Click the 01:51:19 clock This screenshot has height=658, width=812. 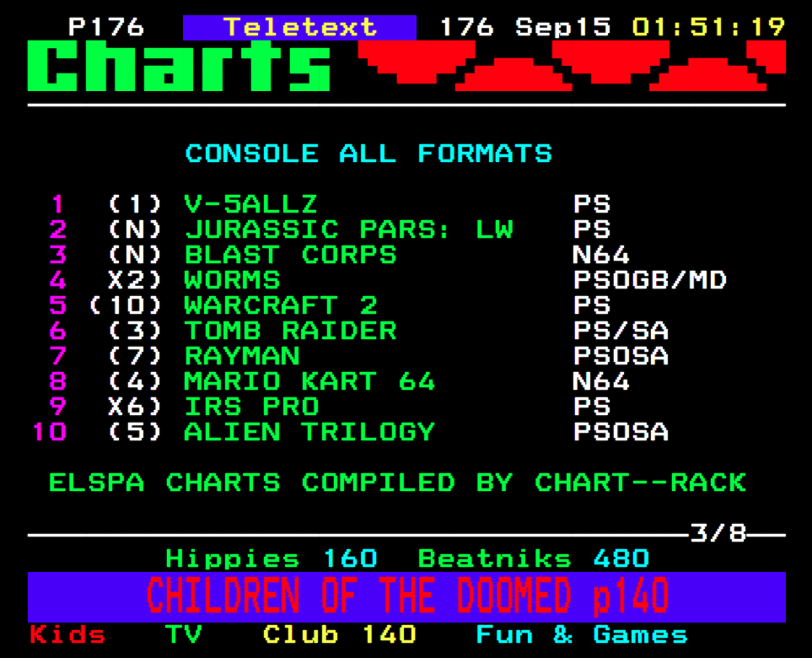[x=708, y=27]
